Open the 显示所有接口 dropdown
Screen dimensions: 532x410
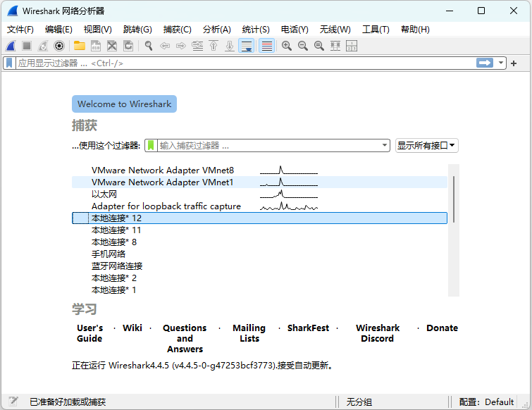point(426,146)
